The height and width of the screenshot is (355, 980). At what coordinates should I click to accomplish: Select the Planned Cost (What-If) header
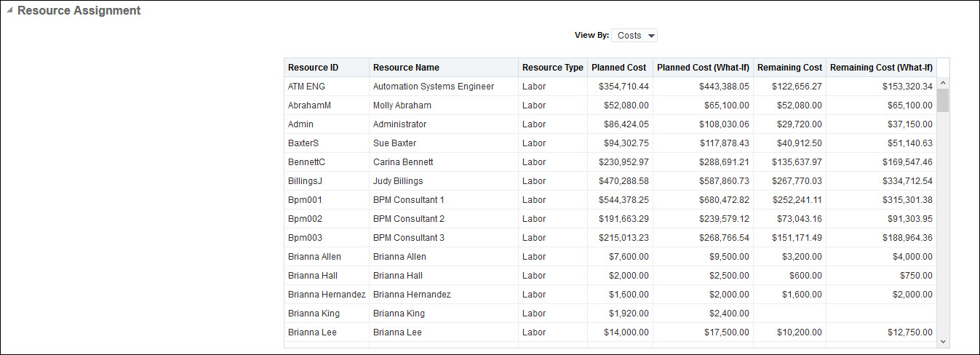[703, 68]
